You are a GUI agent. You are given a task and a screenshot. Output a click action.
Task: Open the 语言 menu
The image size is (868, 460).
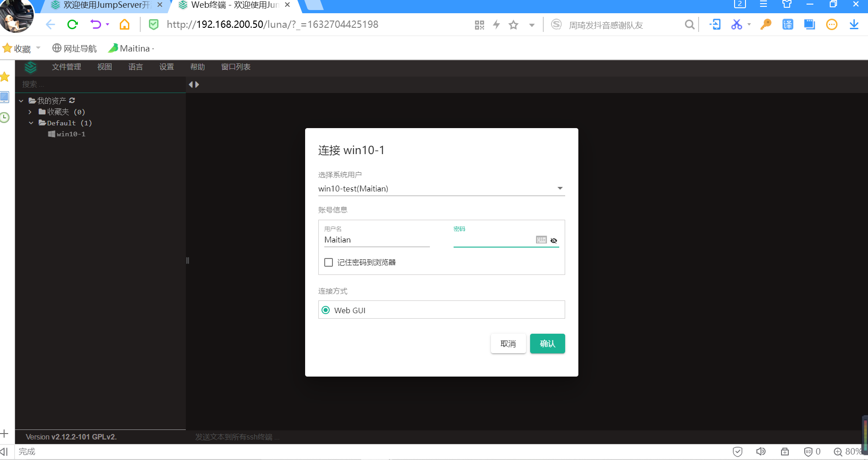[x=136, y=67]
